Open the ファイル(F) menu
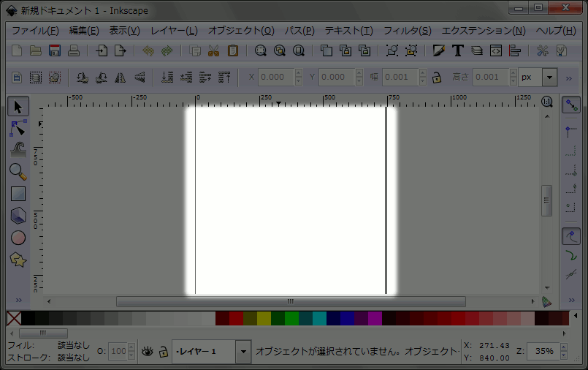Viewport: 588px width, 370px height. [35, 31]
